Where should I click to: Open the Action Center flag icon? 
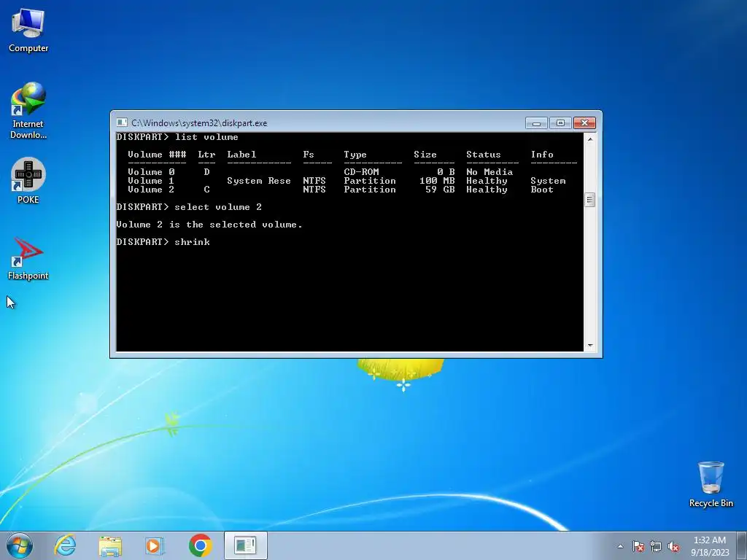coord(638,546)
